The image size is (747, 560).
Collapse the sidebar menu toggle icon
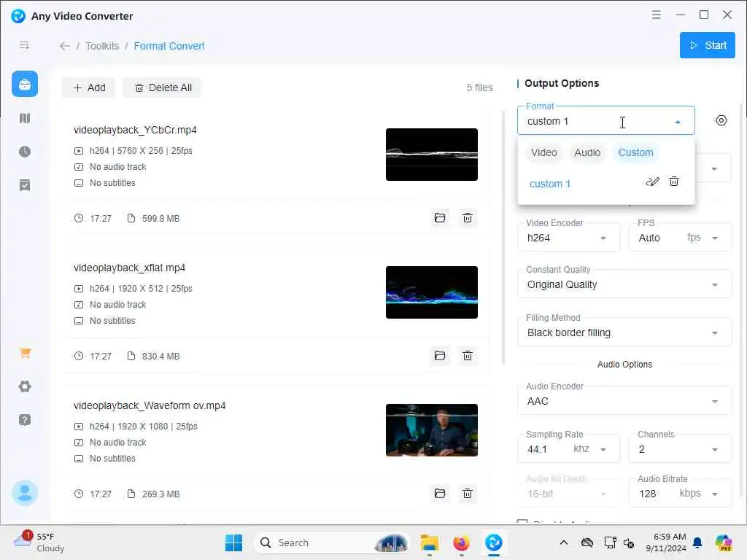[24, 45]
